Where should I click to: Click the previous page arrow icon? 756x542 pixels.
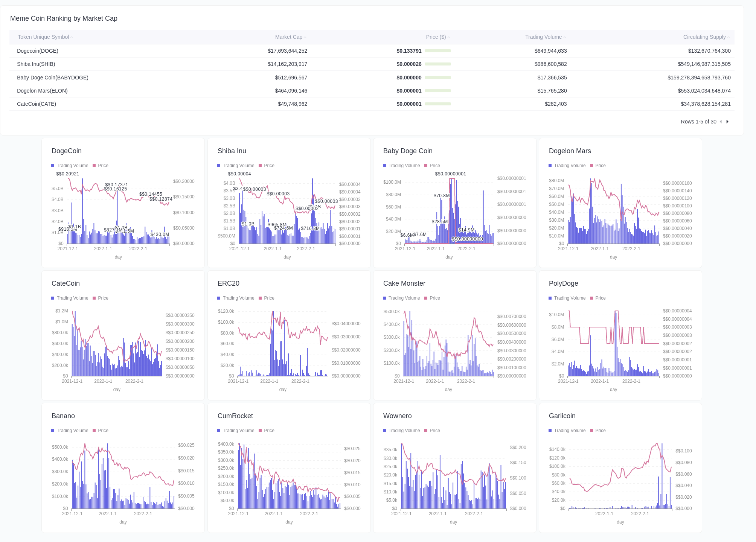[721, 122]
